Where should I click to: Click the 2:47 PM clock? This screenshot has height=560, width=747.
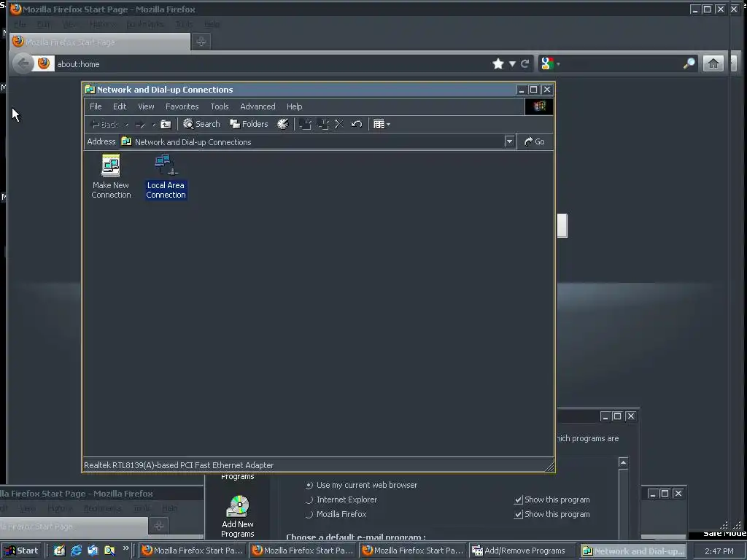coord(719,551)
